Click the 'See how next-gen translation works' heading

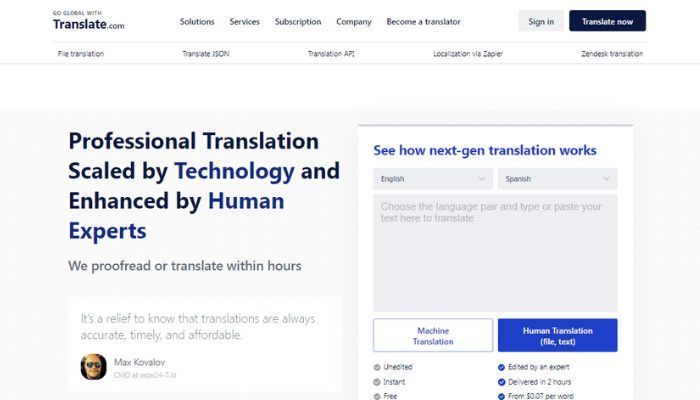click(x=485, y=150)
